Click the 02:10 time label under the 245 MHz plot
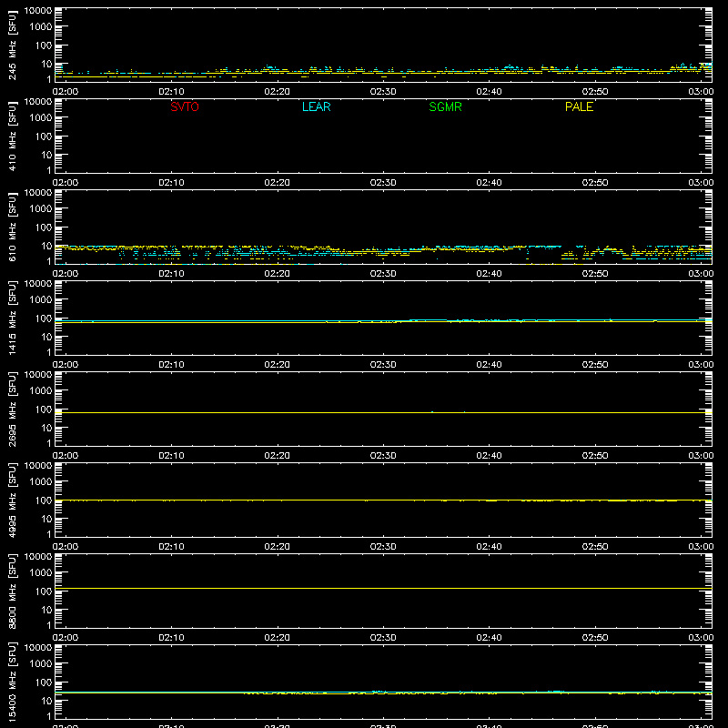728x728 pixels. (171, 92)
